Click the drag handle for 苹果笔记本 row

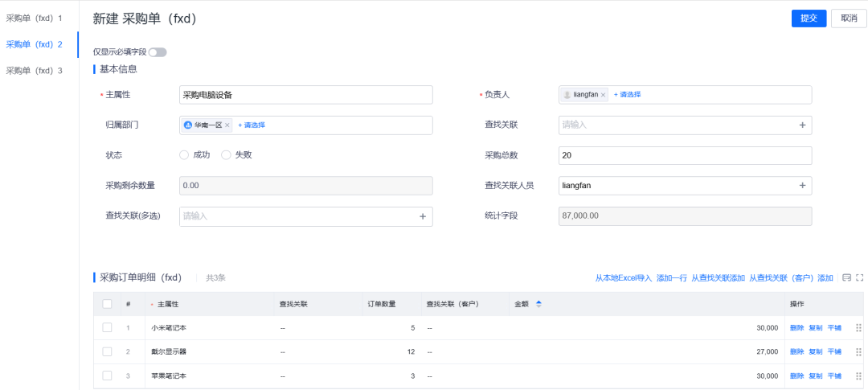[858, 376]
